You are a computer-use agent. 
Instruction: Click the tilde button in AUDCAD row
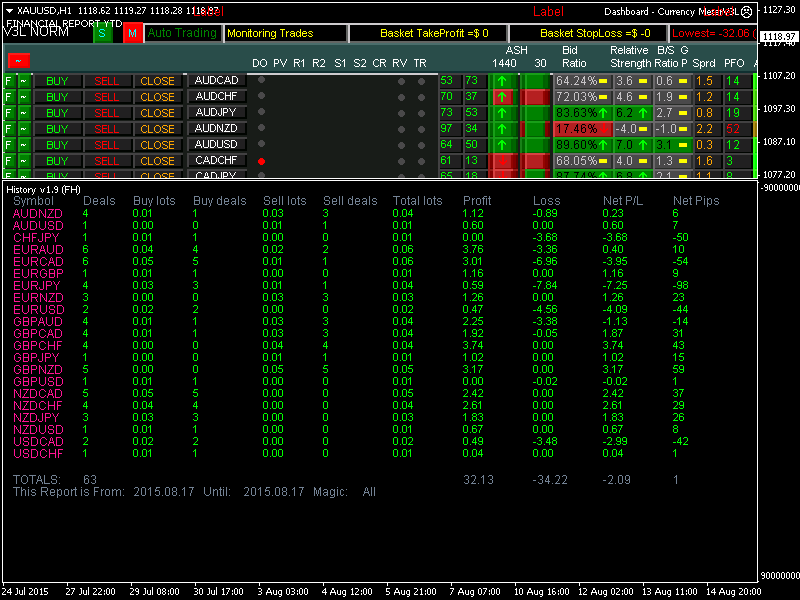pyautogui.click(x=24, y=81)
